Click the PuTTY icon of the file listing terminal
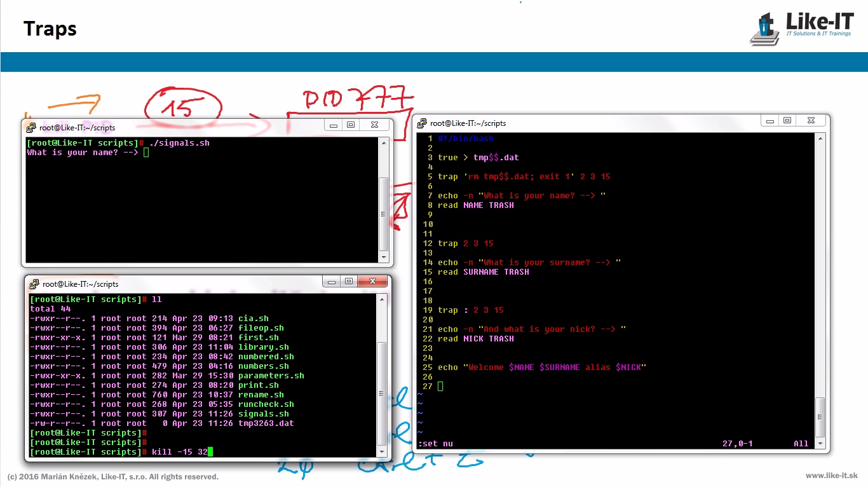The height and width of the screenshot is (487, 868). click(34, 284)
